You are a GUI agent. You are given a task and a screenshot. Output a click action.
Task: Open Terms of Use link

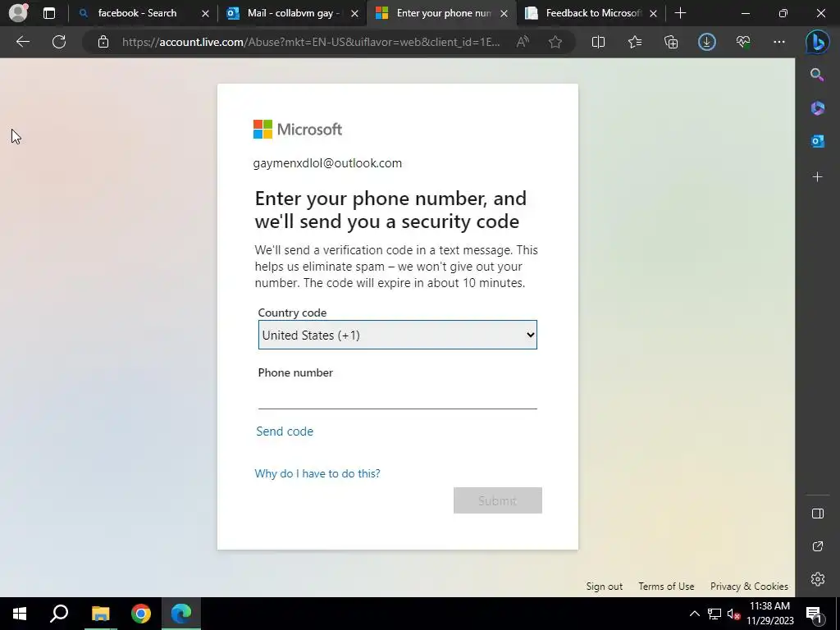click(666, 586)
